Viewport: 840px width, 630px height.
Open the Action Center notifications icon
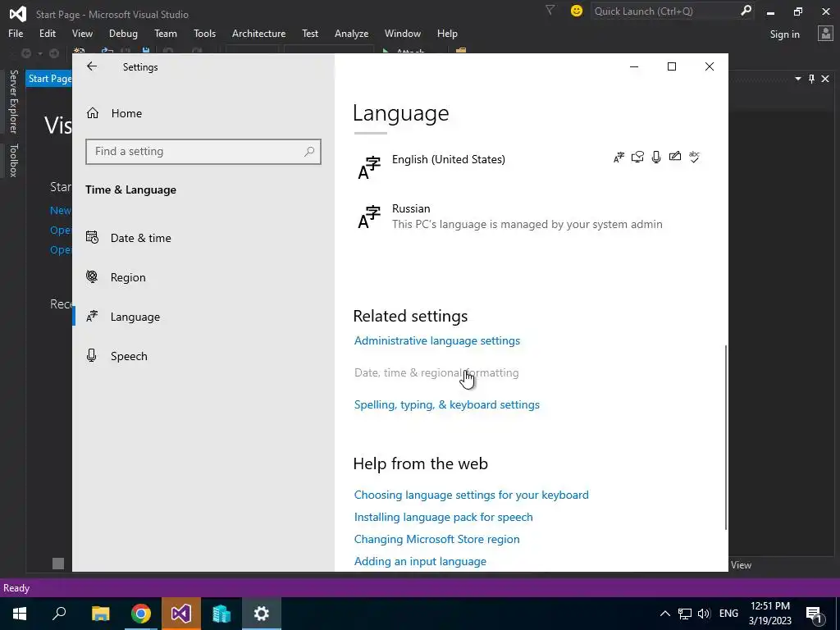(x=814, y=614)
